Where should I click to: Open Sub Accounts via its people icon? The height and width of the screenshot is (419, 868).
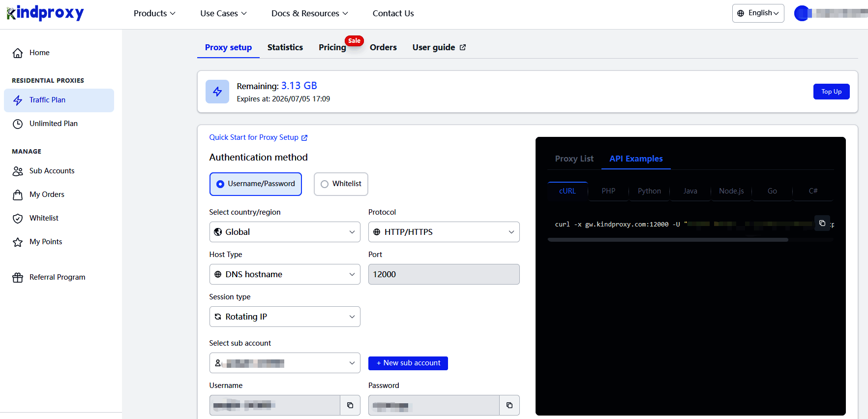18,171
